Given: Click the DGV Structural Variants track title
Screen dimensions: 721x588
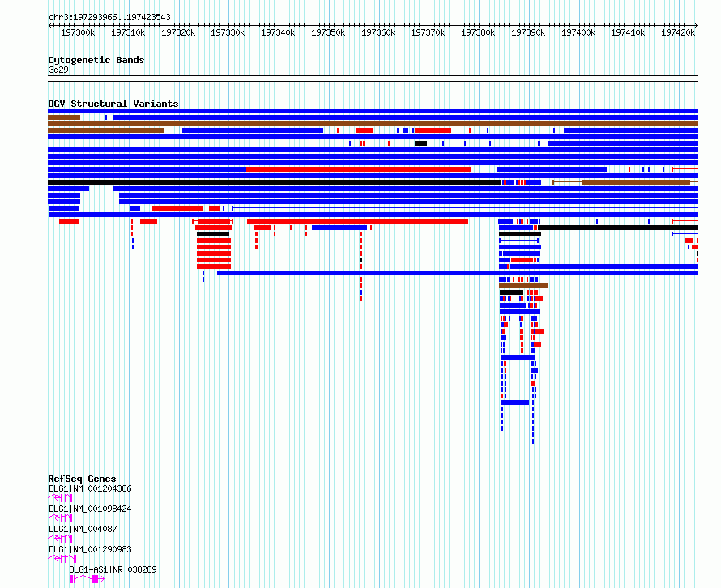Looking at the screenshot, I should (x=113, y=104).
